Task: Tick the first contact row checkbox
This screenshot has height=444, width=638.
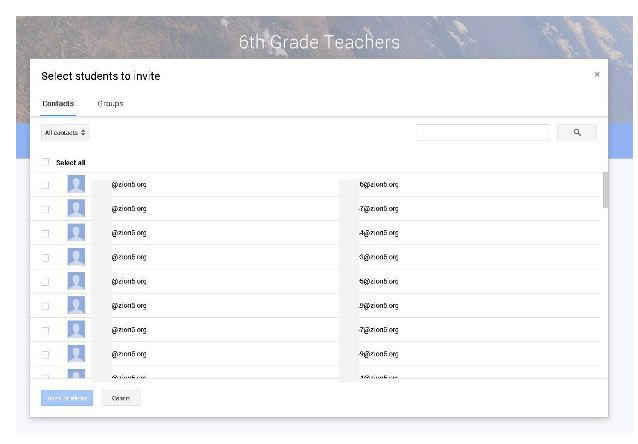Action: click(45, 185)
